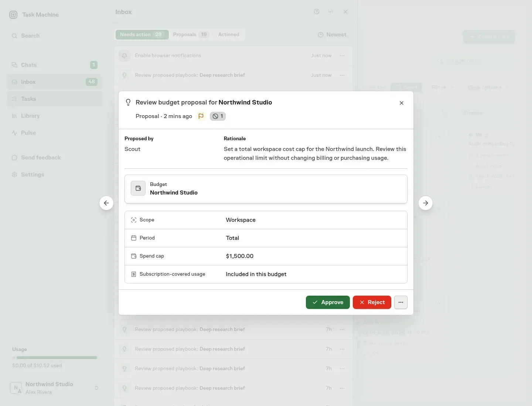This screenshot has height=406, width=532.
Task: Close the budget proposal dialog
Action: (402, 103)
